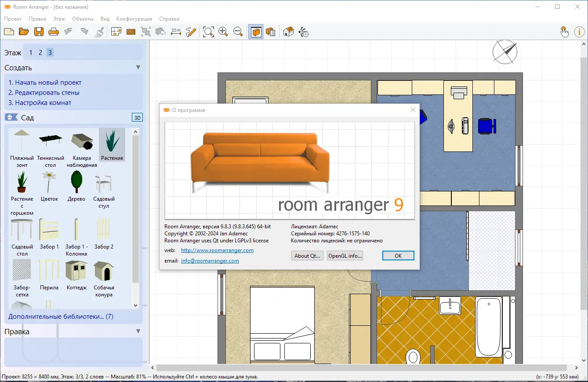Click the paintbrush toolbar icon
This screenshot has height=382, width=588.
(x=99, y=32)
